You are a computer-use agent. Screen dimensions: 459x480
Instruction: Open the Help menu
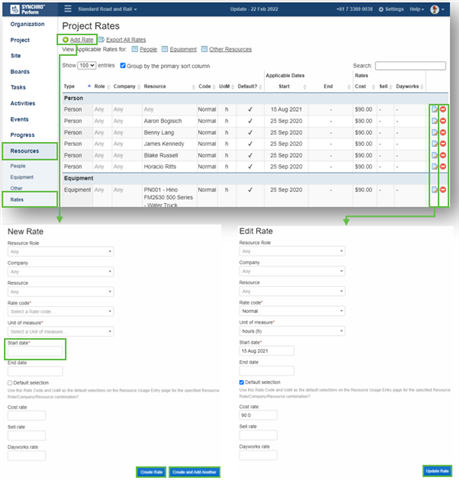pyautogui.click(x=417, y=9)
